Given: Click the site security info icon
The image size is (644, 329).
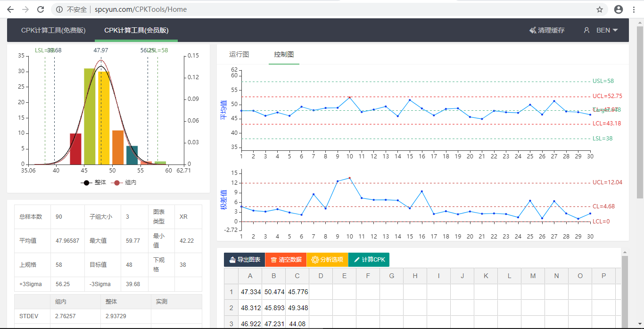Looking at the screenshot, I should tap(59, 9).
